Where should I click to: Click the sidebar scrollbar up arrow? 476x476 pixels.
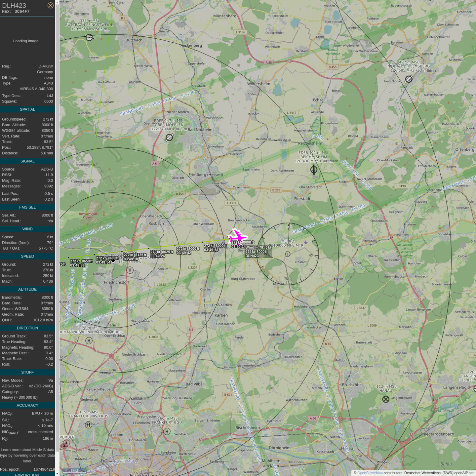click(57, 2)
